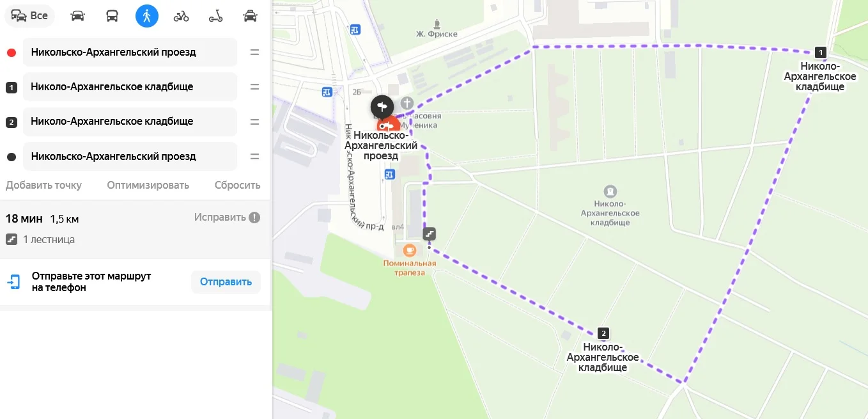This screenshot has width=868, height=419.
Task: Select the Все route modes tab
Action: (29, 16)
